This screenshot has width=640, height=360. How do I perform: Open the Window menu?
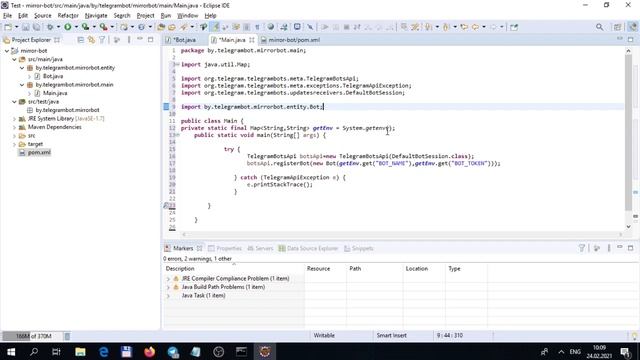tap(187, 16)
